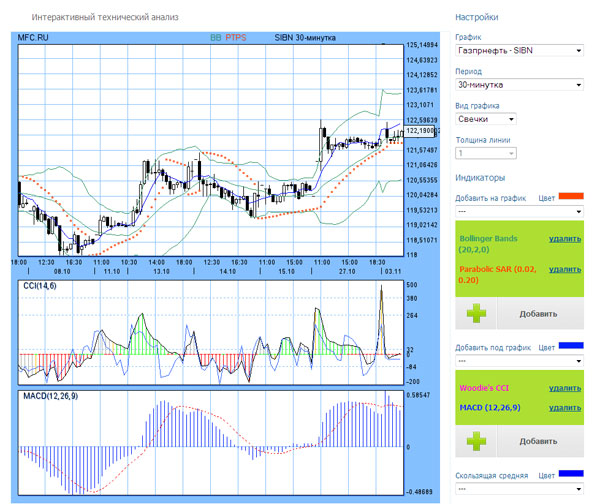Remove Parabolic SAR via удалить link
600x504 pixels.
click(x=565, y=269)
